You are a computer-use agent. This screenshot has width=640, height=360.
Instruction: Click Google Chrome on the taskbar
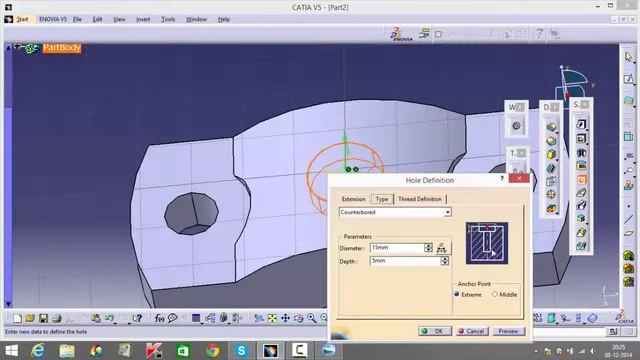(x=212, y=350)
